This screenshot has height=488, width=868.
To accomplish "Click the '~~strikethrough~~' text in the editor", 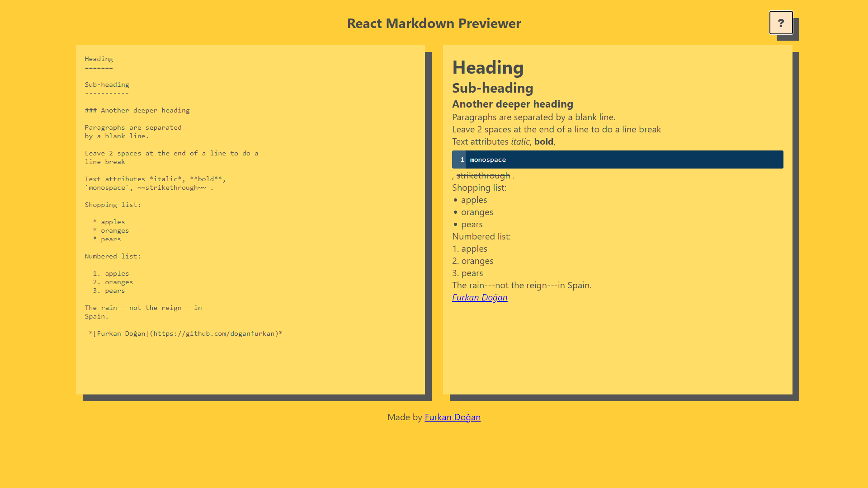I will coord(172,188).
